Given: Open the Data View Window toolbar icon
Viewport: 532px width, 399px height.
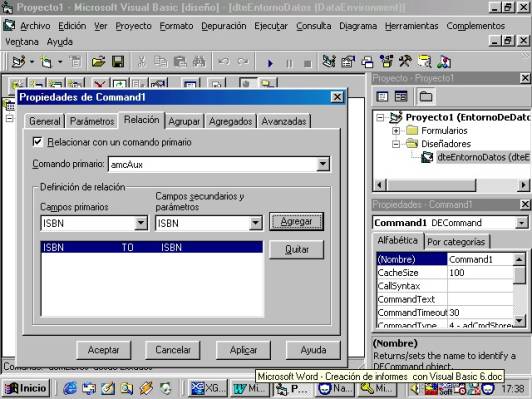Looking at the screenshot, I should point(424,62).
